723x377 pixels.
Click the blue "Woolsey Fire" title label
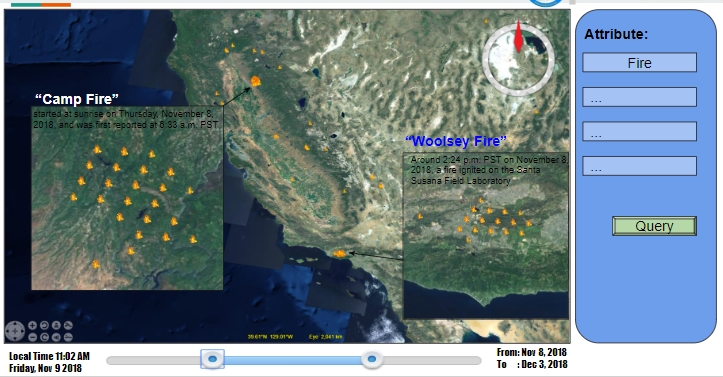pos(456,141)
